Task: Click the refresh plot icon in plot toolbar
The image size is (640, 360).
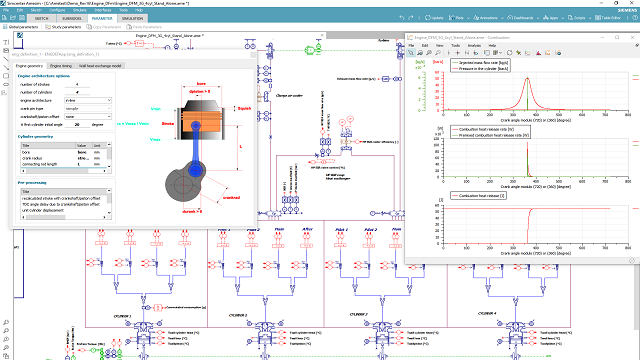Action: tap(509, 53)
